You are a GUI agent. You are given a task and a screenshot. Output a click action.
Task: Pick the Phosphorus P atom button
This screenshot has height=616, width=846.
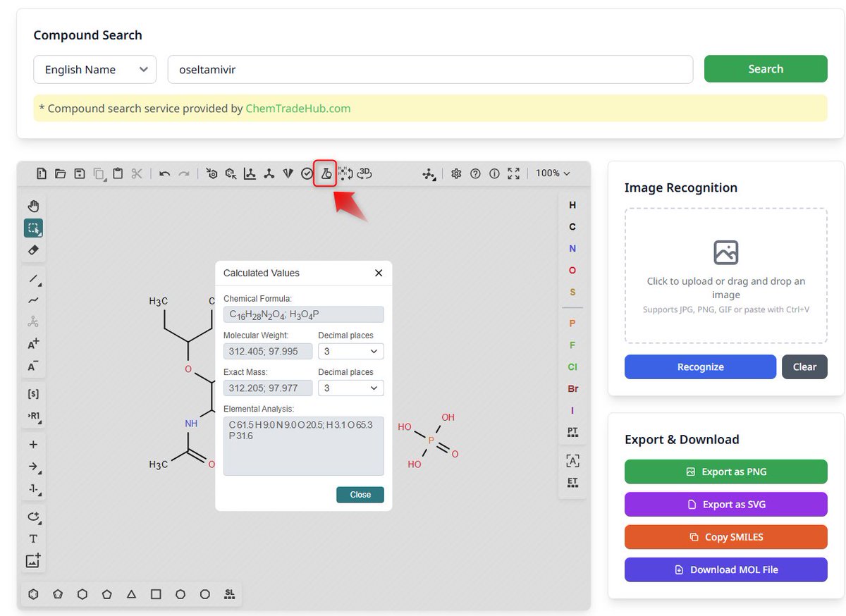tap(572, 323)
